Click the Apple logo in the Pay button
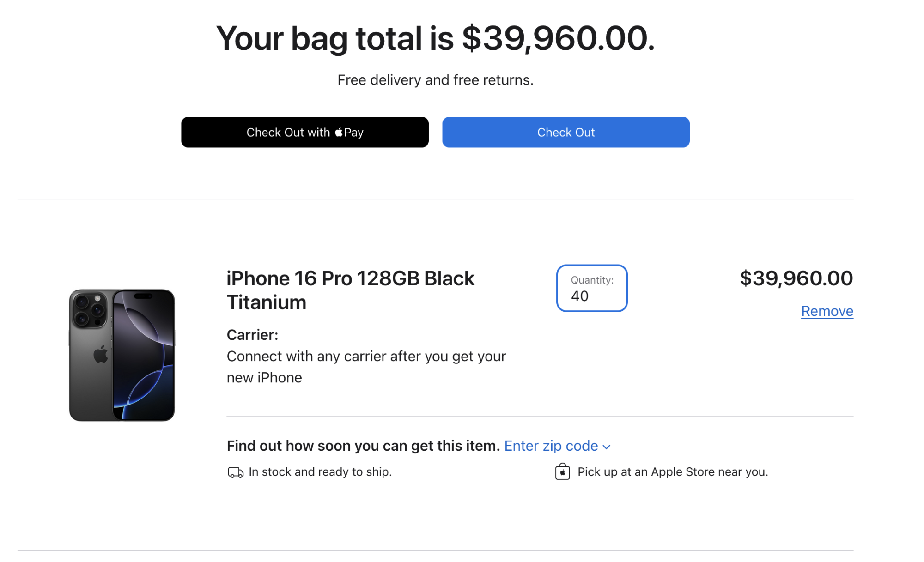This screenshot has width=924, height=562. (x=339, y=132)
